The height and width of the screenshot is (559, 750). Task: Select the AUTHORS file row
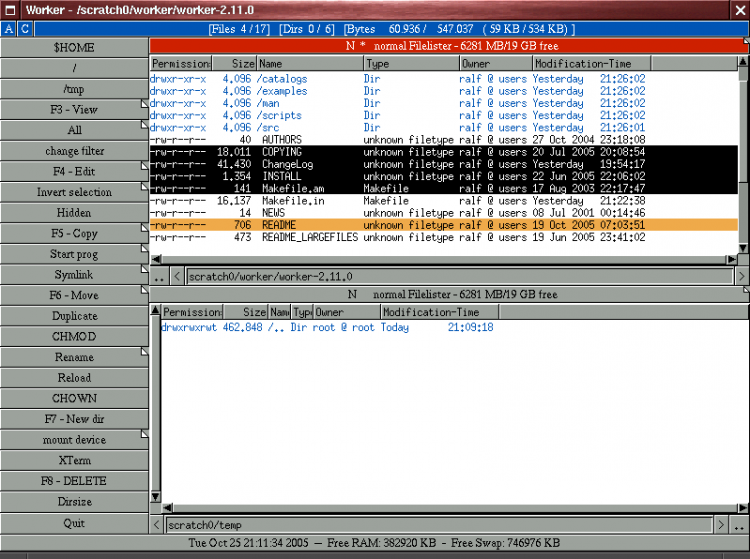[444, 140]
